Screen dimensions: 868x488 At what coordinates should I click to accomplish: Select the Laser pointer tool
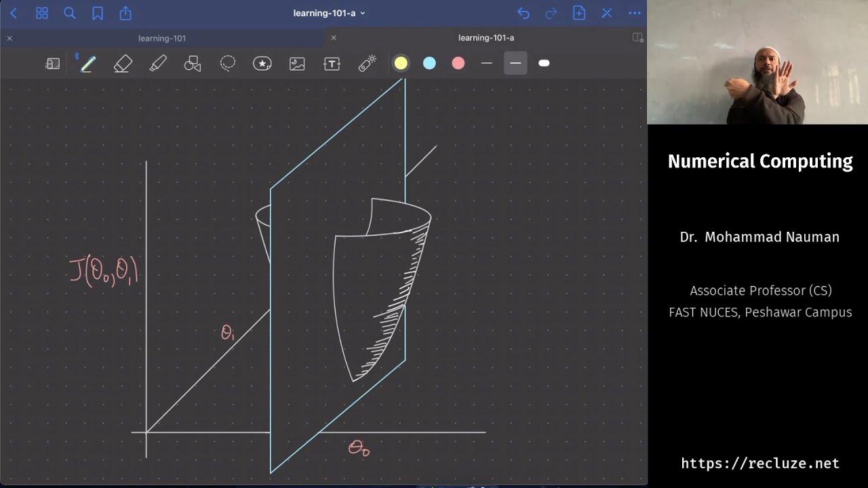click(367, 64)
